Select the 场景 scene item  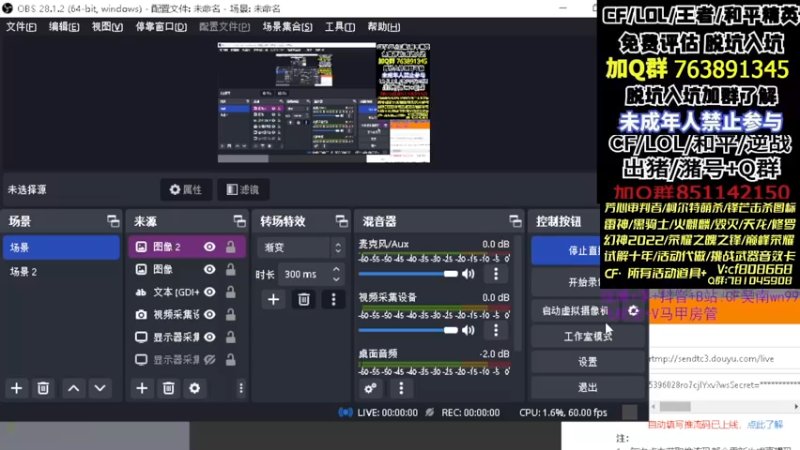(61, 247)
